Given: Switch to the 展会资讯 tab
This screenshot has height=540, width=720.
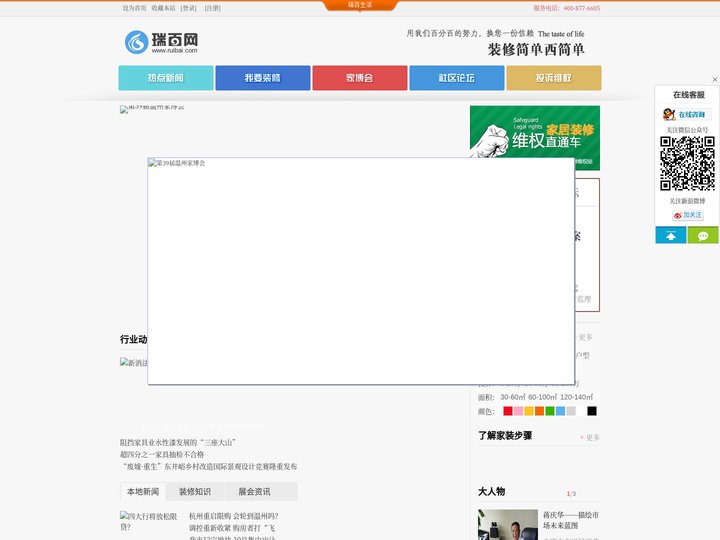Looking at the screenshot, I should (x=254, y=491).
